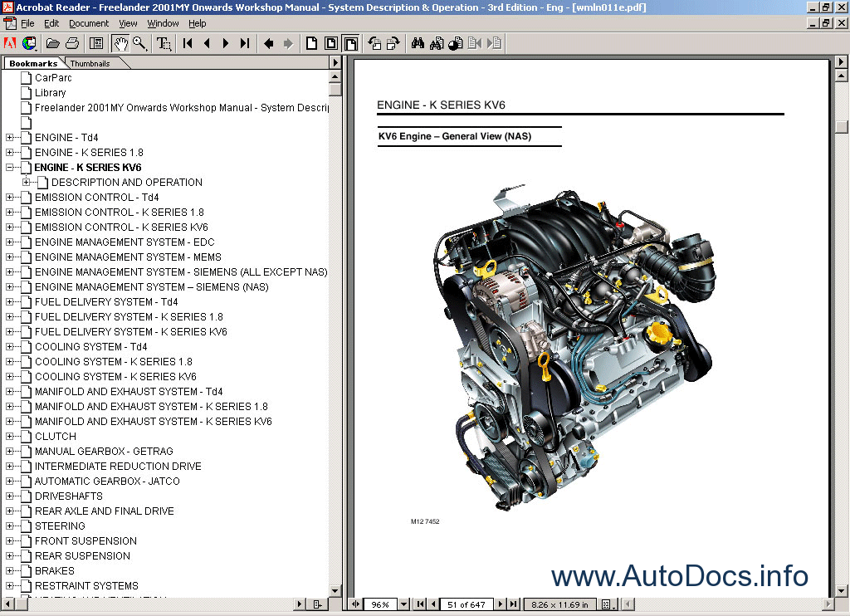
Task: Open the Window menu
Action: [x=163, y=23]
